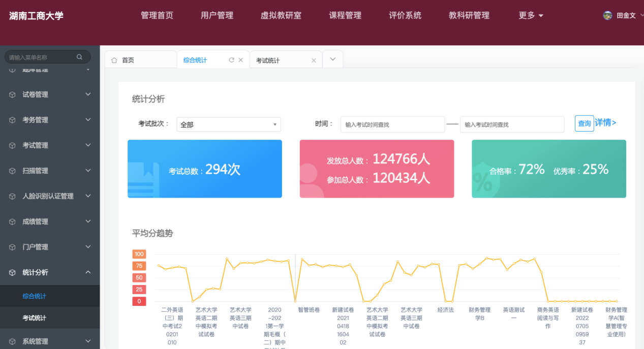644x349 pixels.
Task: Click the cube icon beside 扫描管理
Action: (x=12, y=171)
